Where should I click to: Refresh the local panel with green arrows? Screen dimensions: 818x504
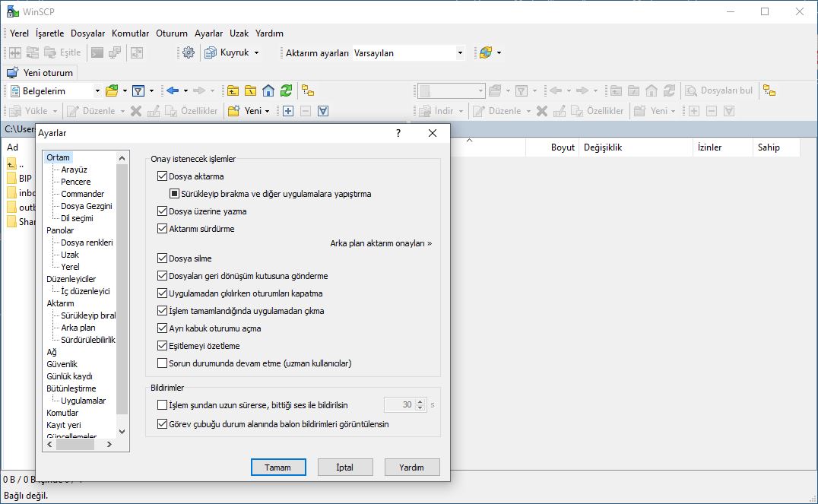(286, 90)
